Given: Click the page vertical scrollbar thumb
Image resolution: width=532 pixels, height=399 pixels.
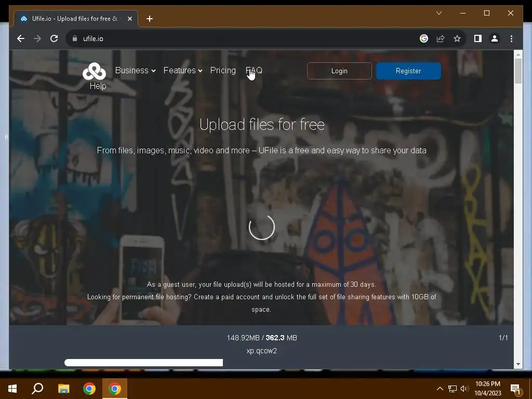Looking at the screenshot, I should pyautogui.click(x=518, y=71).
